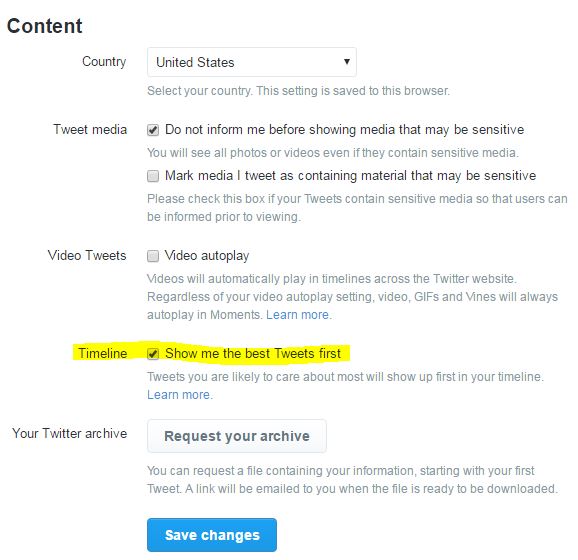This screenshot has width=578, height=560.
Task: Click the highlighted Timeline section label
Action: [x=102, y=353]
